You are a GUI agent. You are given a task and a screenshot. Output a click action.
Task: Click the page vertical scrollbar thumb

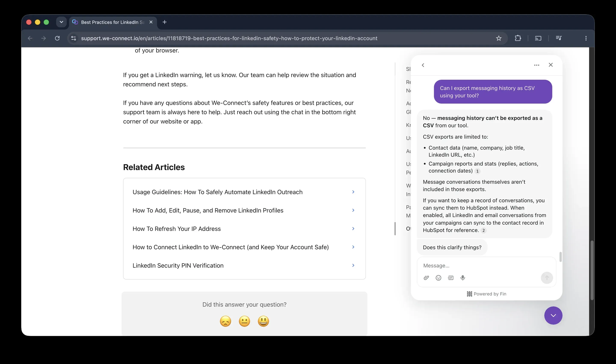pos(592,270)
